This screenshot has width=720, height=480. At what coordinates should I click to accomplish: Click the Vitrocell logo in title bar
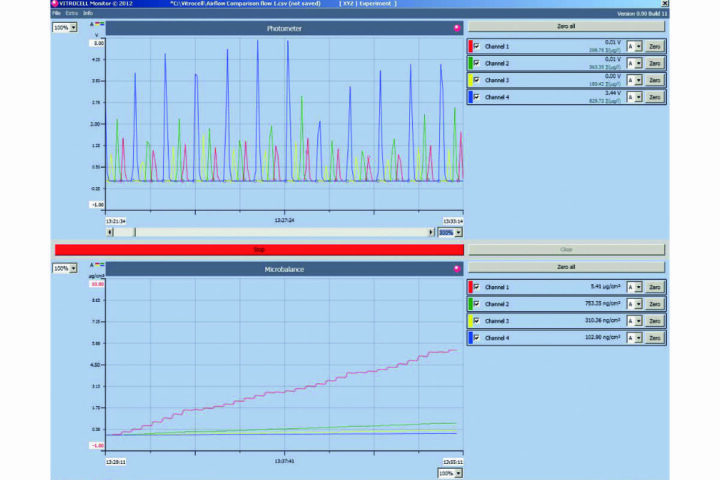click(x=54, y=4)
